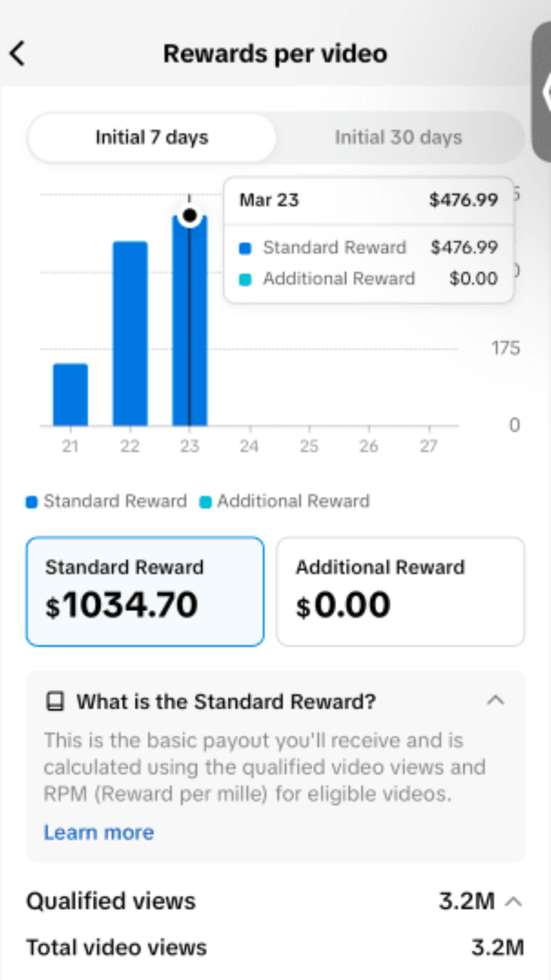Screen dimensions: 551x980
Task: Open the Learn more link
Action: [x=98, y=832]
